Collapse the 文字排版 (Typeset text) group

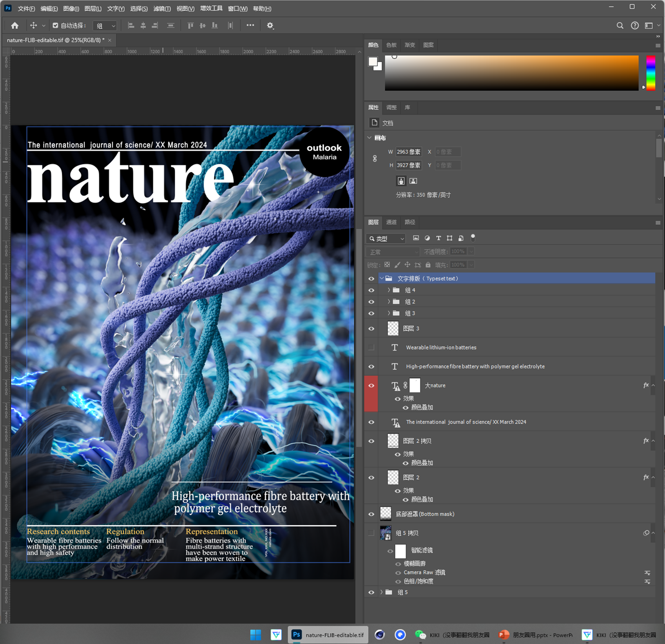point(381,279)
